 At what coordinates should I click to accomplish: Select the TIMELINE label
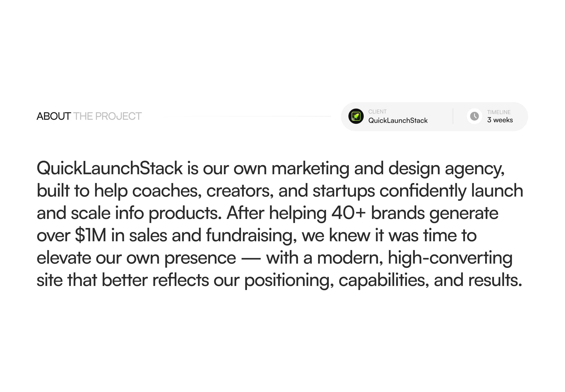pos(499,112)
